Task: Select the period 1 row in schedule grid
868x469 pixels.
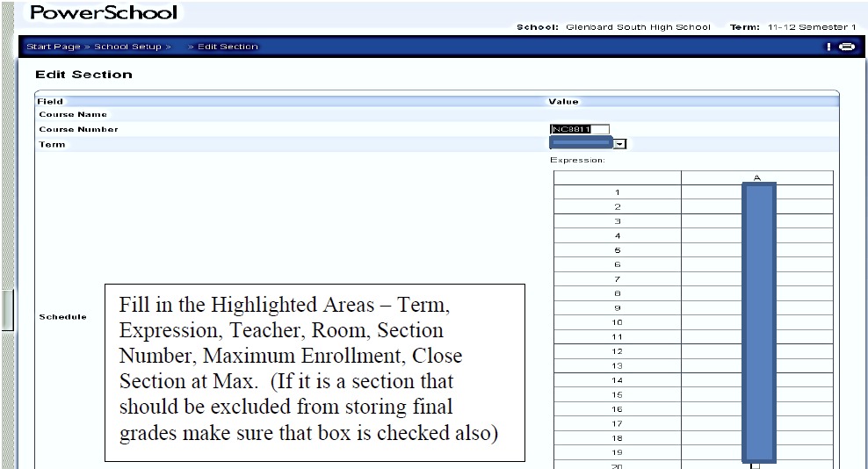Action: pos(618,192)
